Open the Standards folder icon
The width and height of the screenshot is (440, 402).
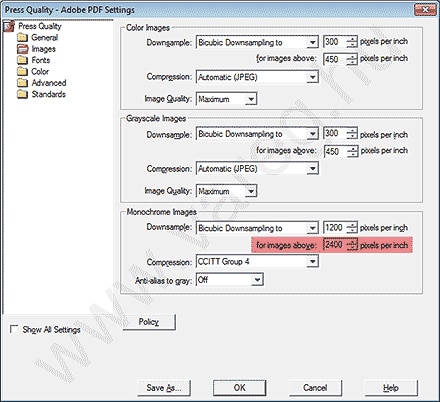pos(22,94)
